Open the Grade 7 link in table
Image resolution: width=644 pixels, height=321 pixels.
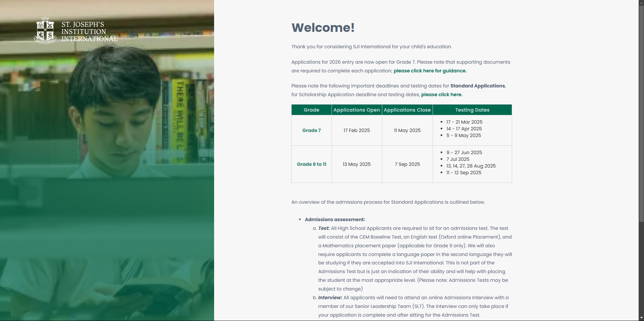click(311, 130)
